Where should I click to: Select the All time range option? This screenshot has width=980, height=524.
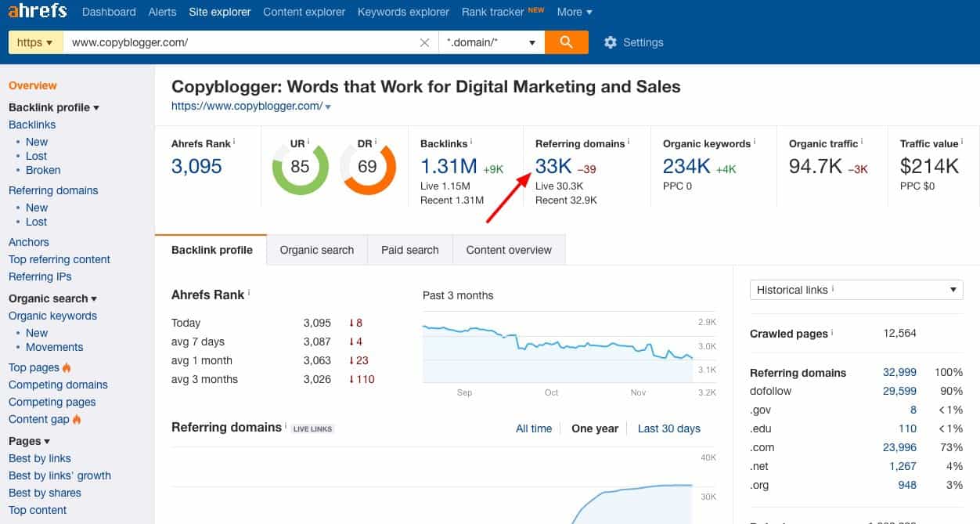(x=533, y=428)
